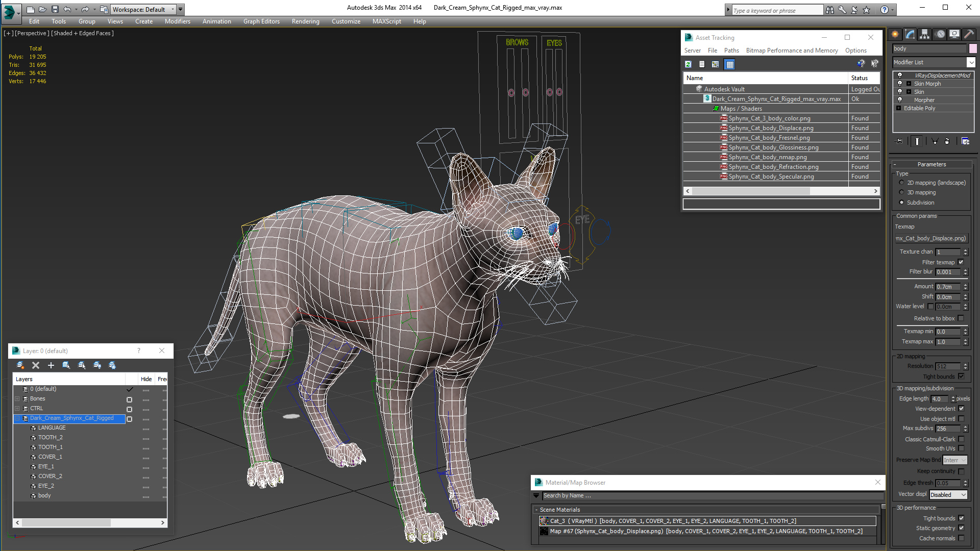This screenshot has width=980, height=551.
Task: Toggle Morpher modifier lightbulb
Action: [900, 100]
